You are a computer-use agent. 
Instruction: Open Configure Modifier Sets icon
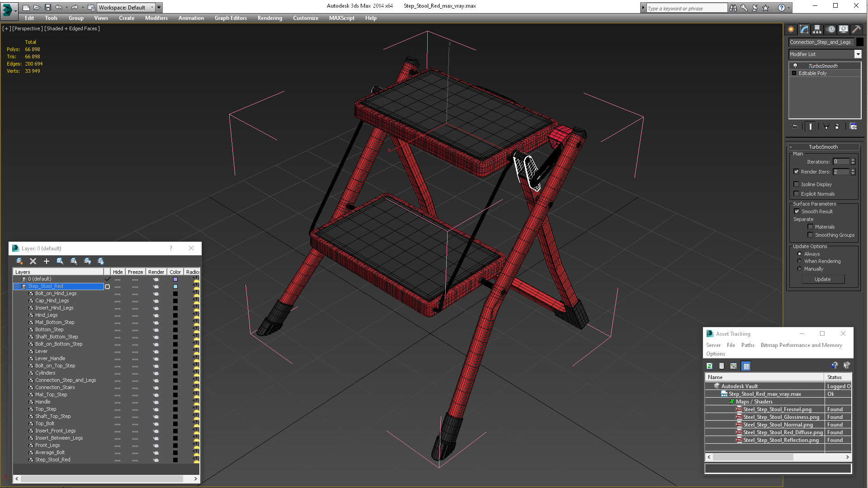[x=853, y=127]
